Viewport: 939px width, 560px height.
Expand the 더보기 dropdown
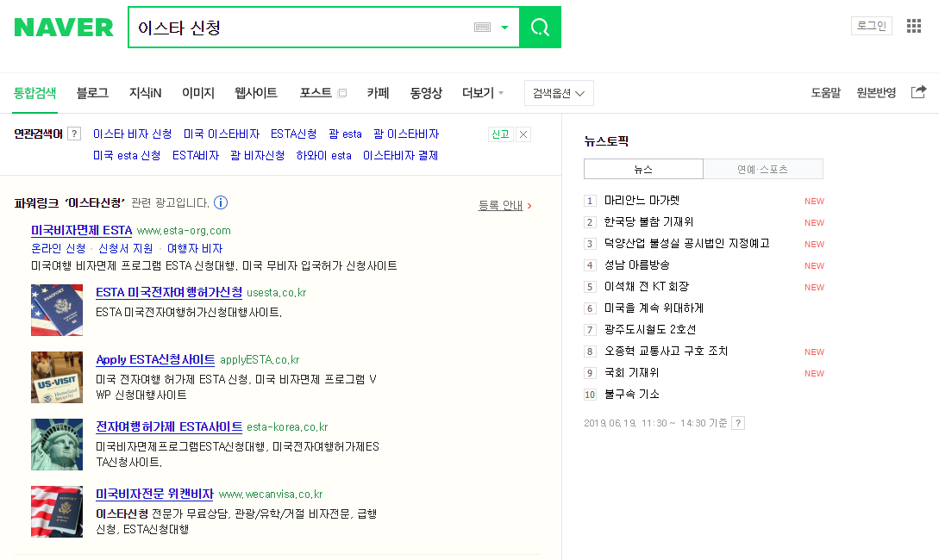point(483,93)
